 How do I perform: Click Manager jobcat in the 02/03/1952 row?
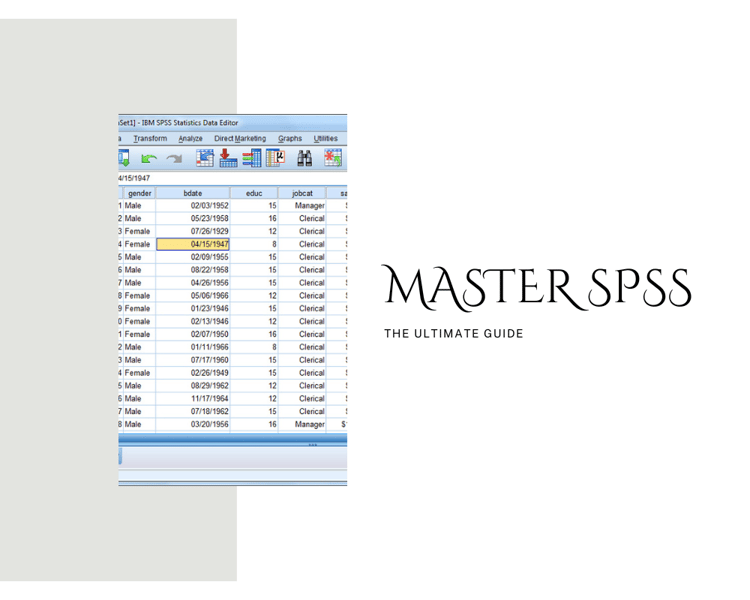pyautogui.click(x=302, y=206)
